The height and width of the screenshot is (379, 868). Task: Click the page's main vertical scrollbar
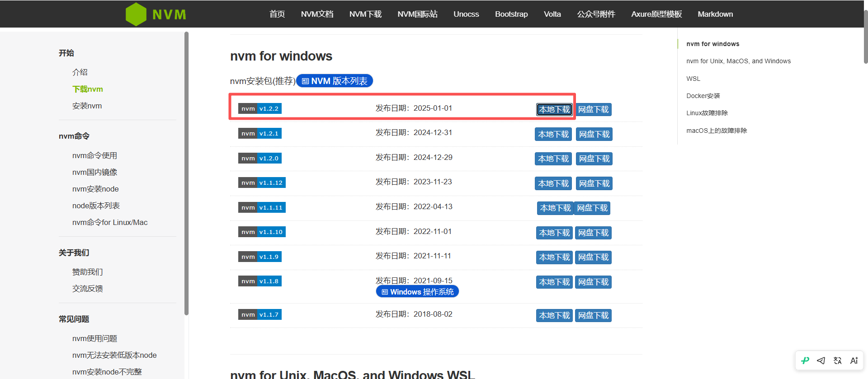(x=865, y=36)
